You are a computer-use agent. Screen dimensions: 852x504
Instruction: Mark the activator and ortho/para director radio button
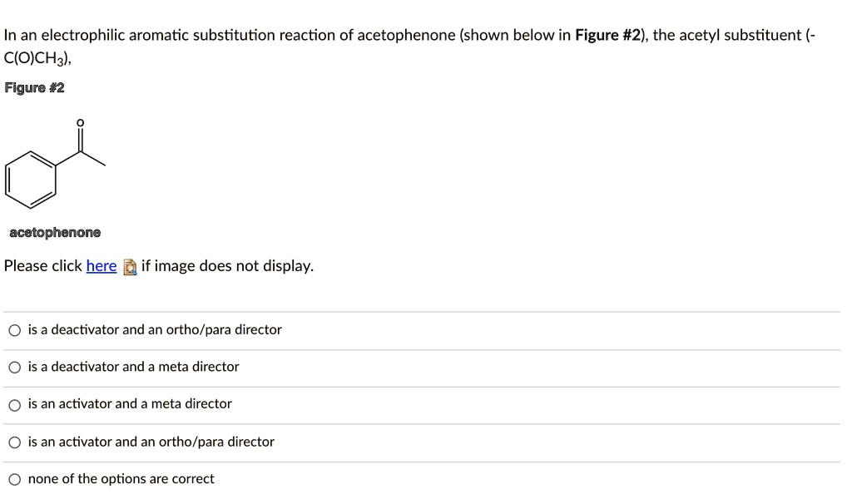[15, 442]
